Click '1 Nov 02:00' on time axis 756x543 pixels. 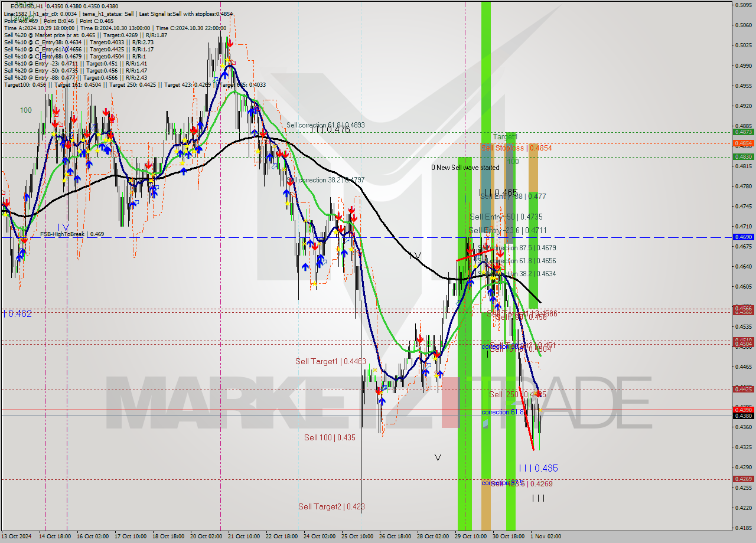click(x=546, y=537)
